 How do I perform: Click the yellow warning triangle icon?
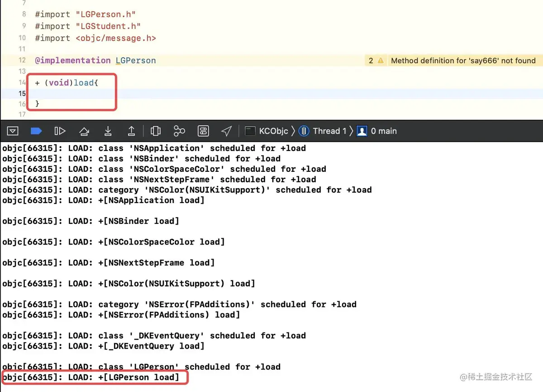(x=381, y=61)
